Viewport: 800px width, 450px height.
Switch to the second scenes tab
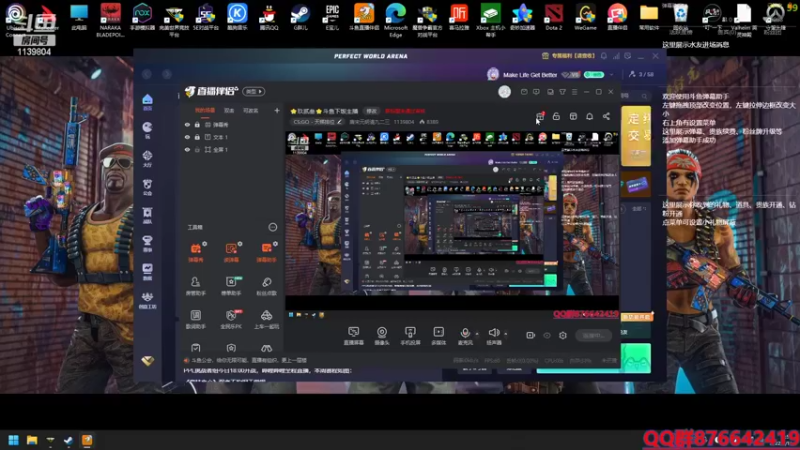click(x=229, y=110)
